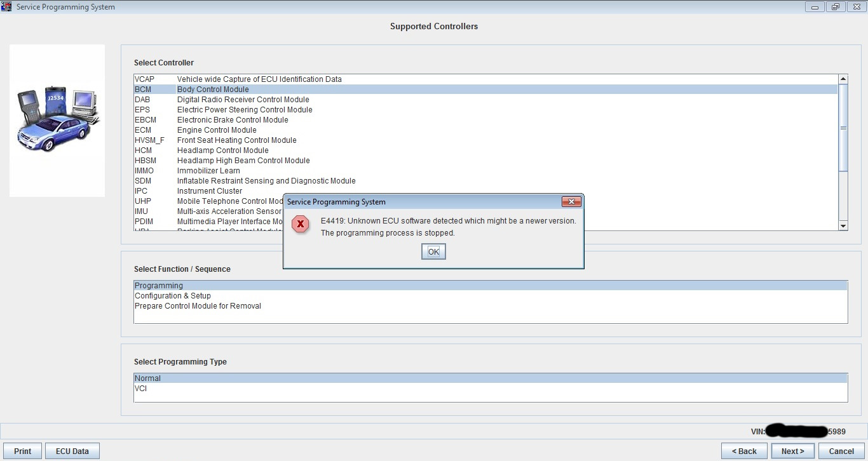
Task: Click the Service Programming System title bar icon
Action: [7, 6]
